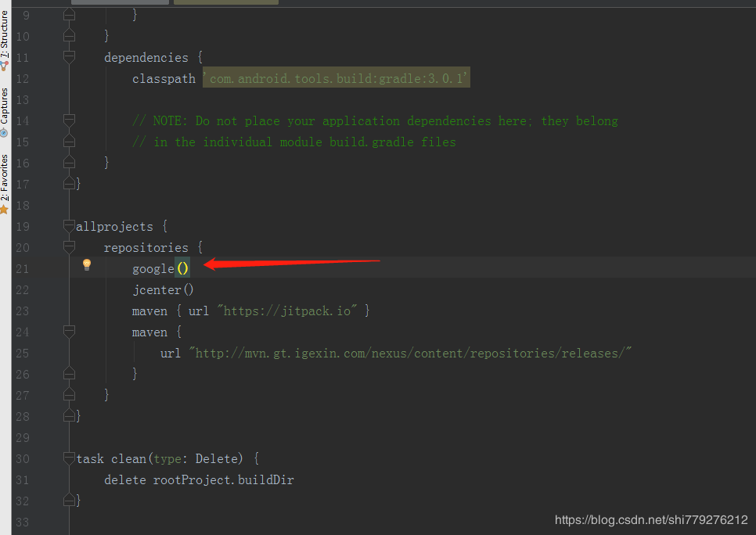The image size is (756, 535).
Task: Collapse the repositories block fold marker on line 20
Action: [69, 247]
